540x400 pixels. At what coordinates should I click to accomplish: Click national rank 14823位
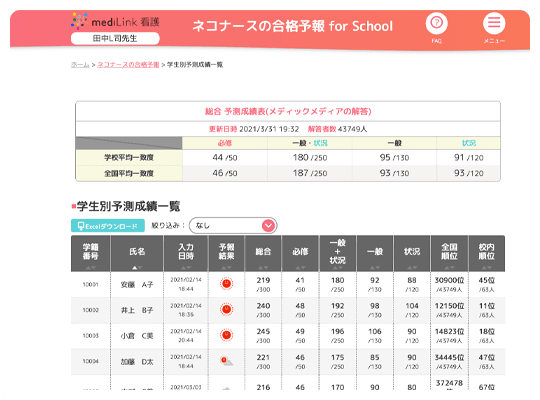click(x=449, y=331)
